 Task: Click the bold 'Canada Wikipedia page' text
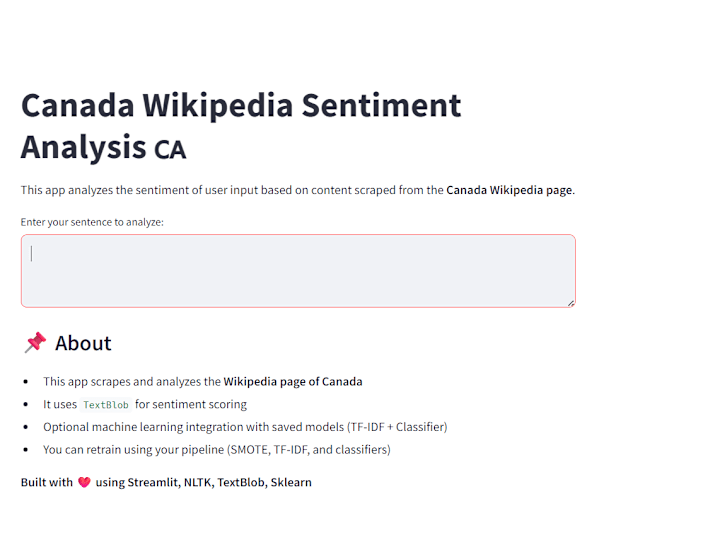pyautogui.click(x=509, y=190)
